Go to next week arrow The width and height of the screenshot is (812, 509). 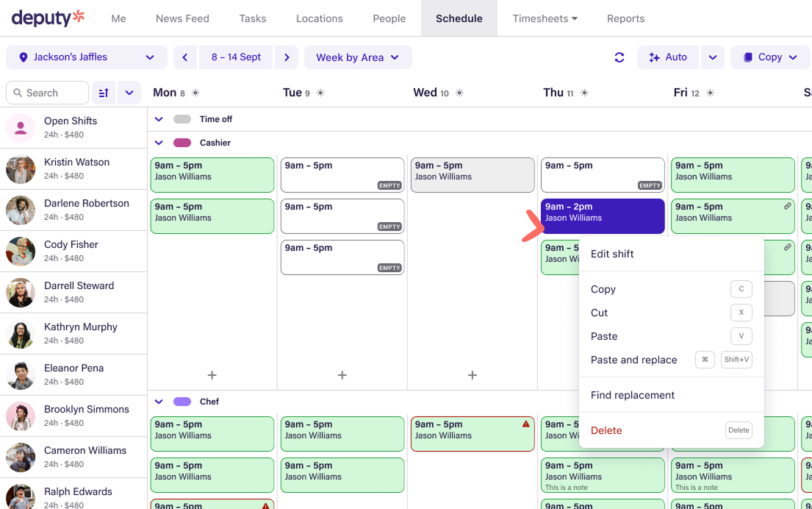click(287, 57)
